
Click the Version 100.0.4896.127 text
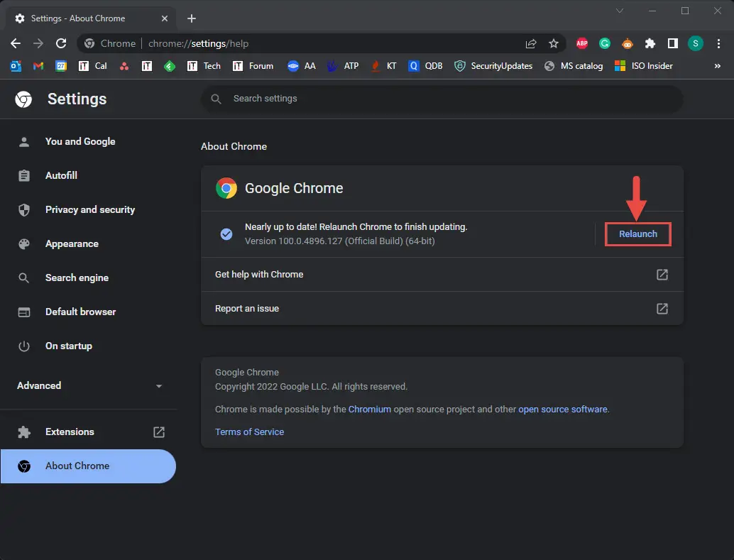point(340,241)
